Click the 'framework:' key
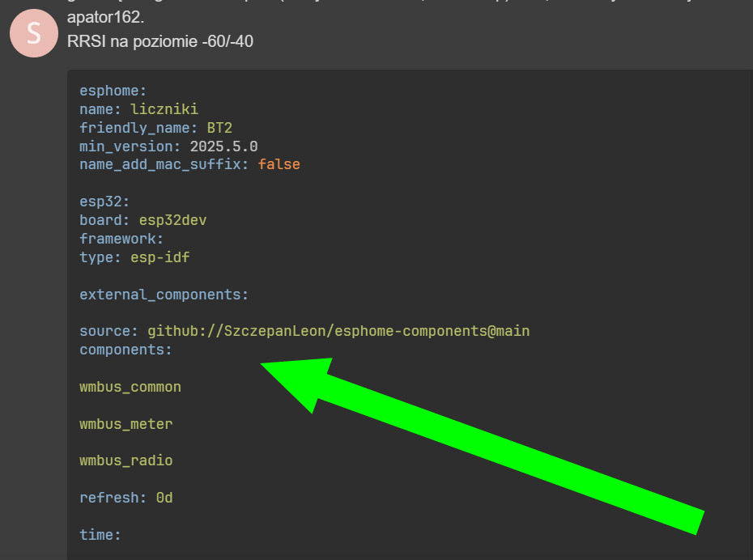 (x=121, y=239)
